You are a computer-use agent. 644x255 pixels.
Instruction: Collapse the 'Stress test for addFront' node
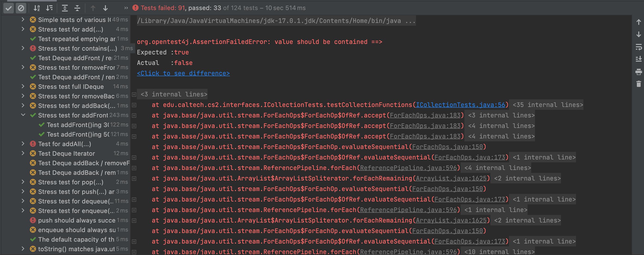pyautogui.click(x=23, y=115)
